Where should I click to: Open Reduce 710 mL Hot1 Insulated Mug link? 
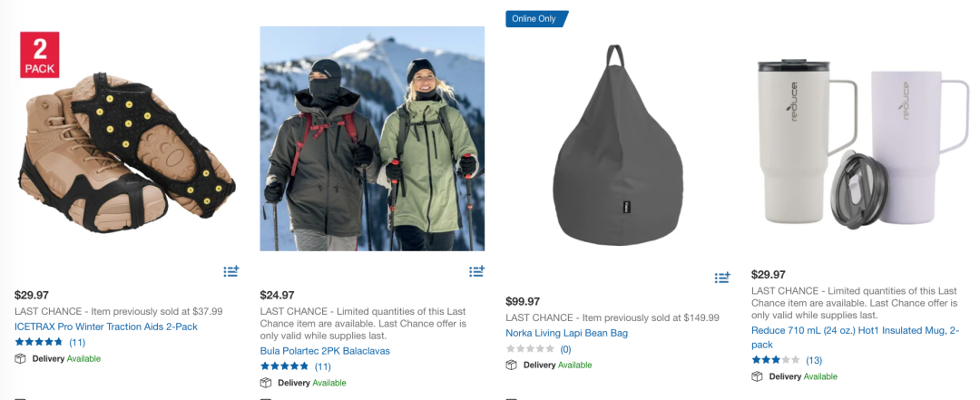click(x=855, y=337)
